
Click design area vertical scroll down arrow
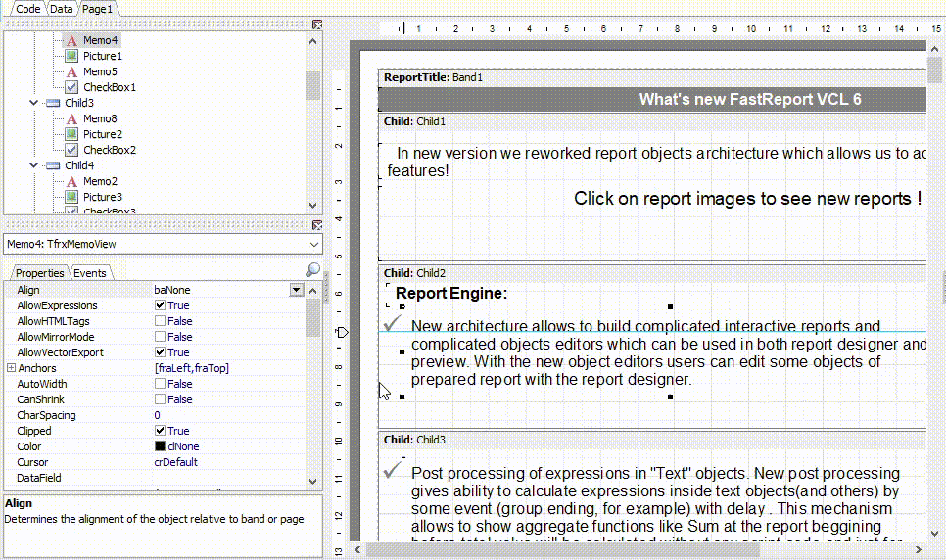tap(935, 534)
